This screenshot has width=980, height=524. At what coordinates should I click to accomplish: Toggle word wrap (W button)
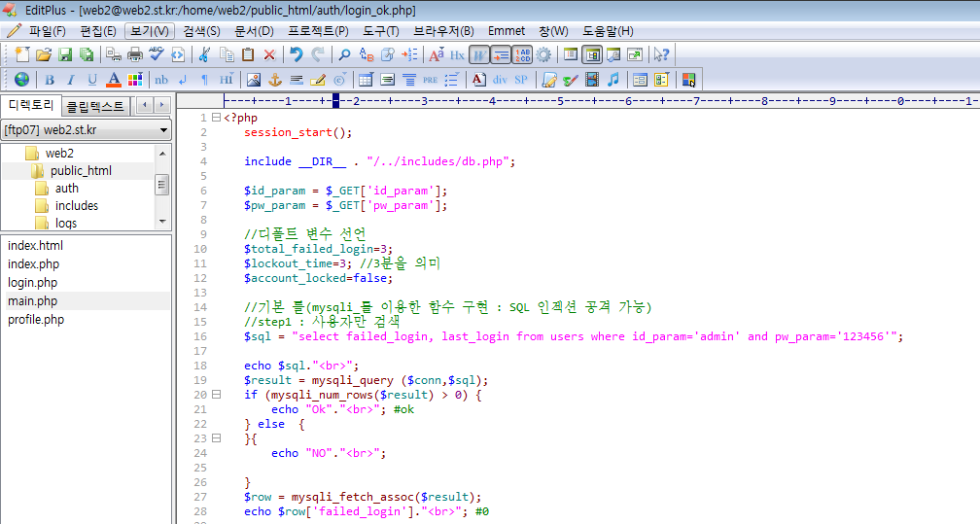tap(479, 55)
